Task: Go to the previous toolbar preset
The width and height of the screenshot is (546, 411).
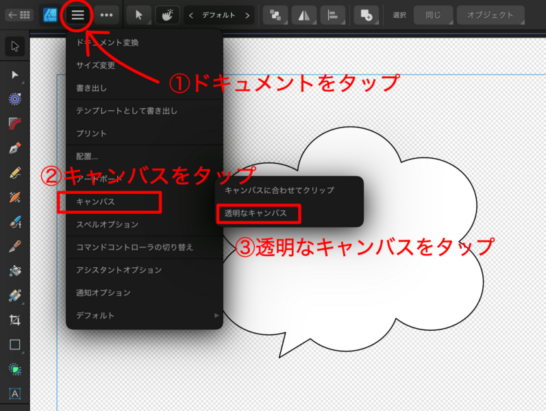Action: [x=191, y=15]
